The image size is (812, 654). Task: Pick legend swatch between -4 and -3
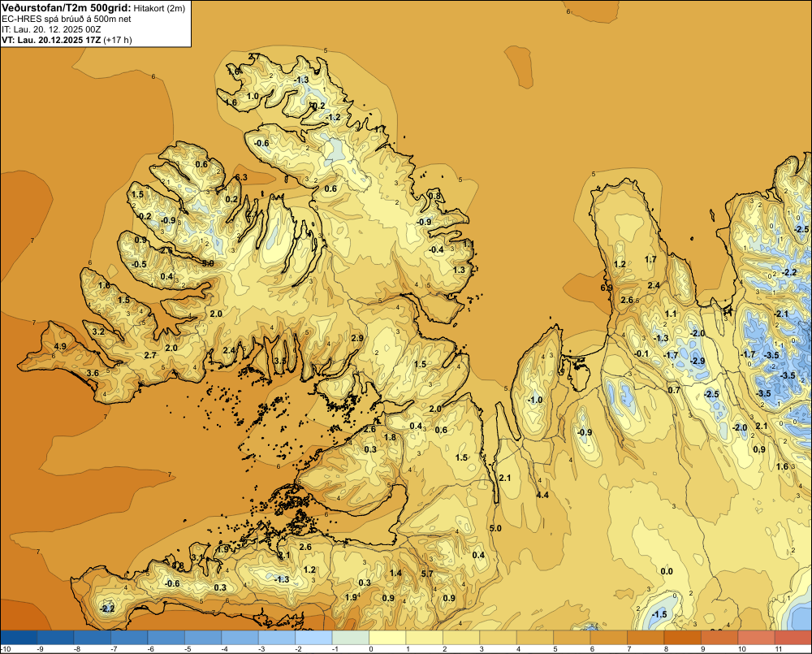pyautogui.click(x=240, y=638)
